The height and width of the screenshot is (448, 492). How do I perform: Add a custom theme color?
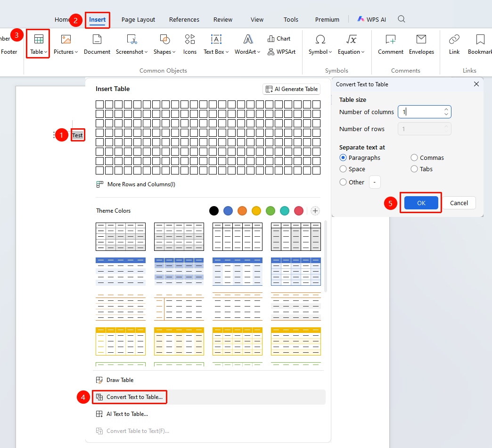315,211
